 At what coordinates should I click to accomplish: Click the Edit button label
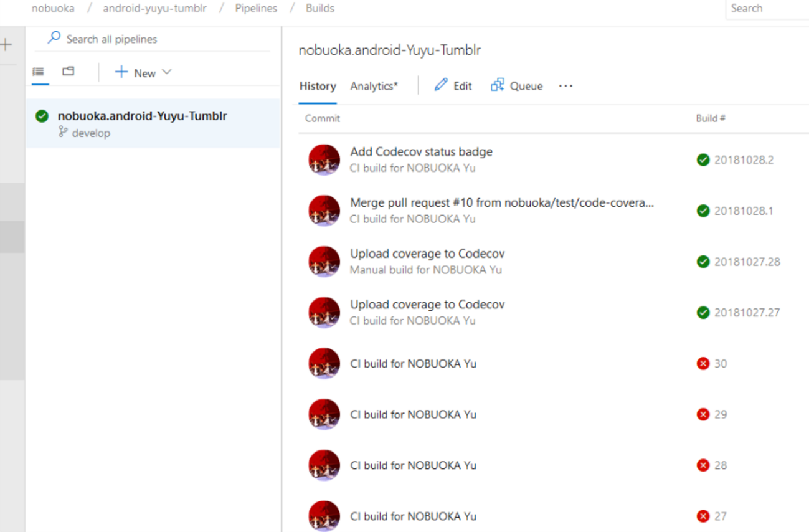[x=463, y=86]
